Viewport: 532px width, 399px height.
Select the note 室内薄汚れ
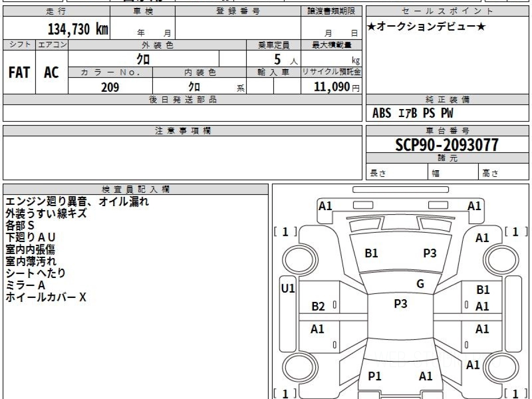pyautogui.click(x=31, y=262)
